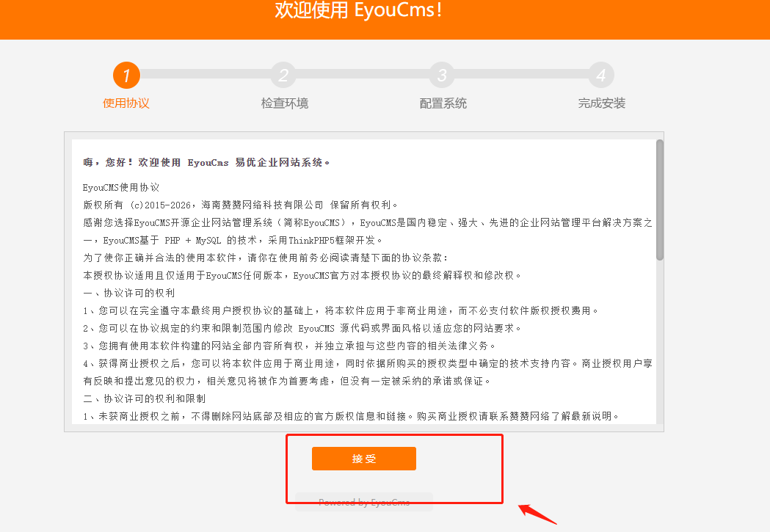Click the clause 4、获得商业授权之后

point(368,372)
